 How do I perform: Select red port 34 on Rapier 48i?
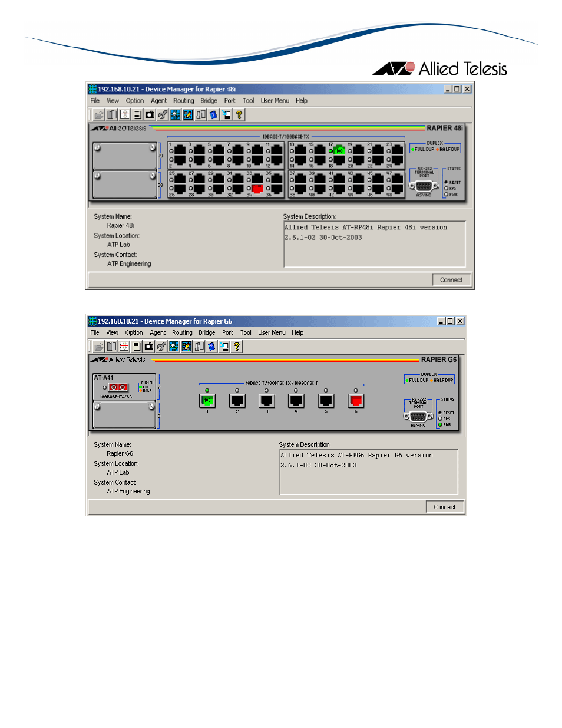(257, 188)
